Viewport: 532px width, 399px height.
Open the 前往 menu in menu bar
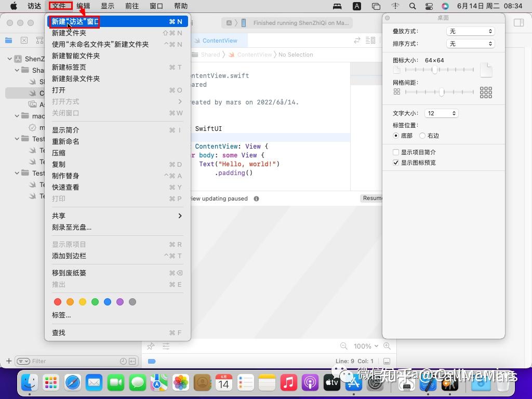tap(132, 6)
